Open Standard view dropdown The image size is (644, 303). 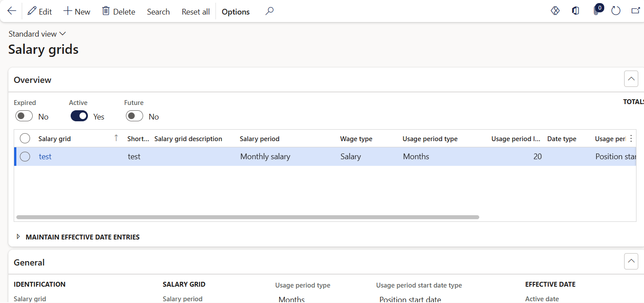(37, 34)
